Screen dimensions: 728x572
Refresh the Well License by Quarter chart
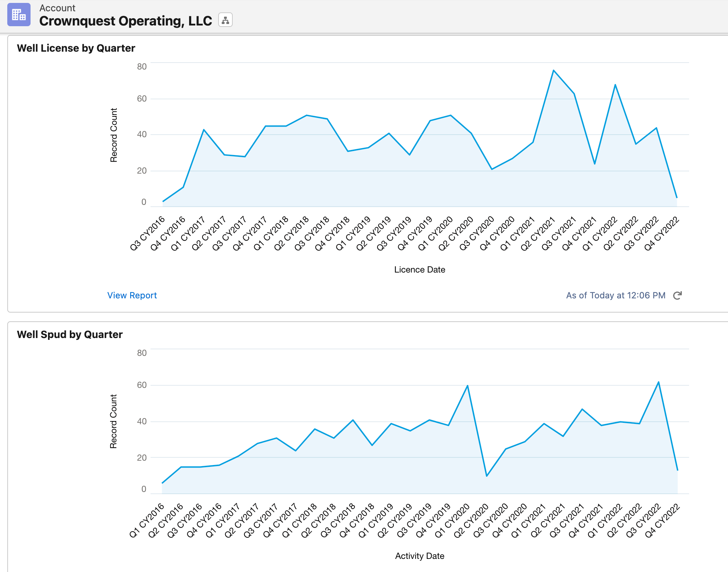(677, 295)
